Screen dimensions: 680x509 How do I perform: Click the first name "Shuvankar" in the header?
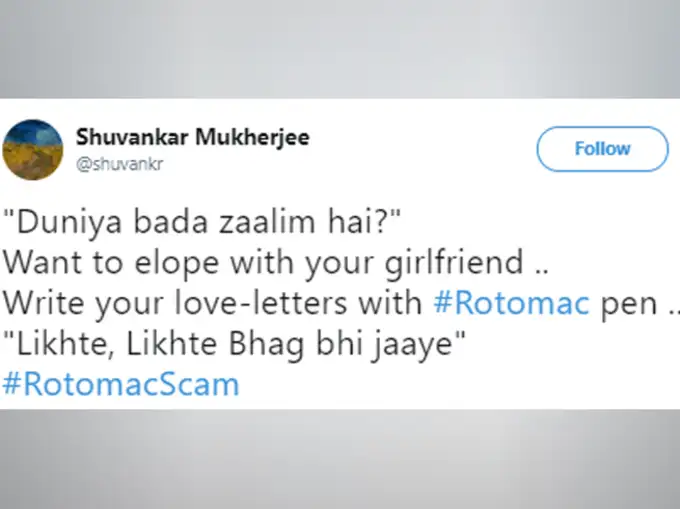click(x=132, y=137)
